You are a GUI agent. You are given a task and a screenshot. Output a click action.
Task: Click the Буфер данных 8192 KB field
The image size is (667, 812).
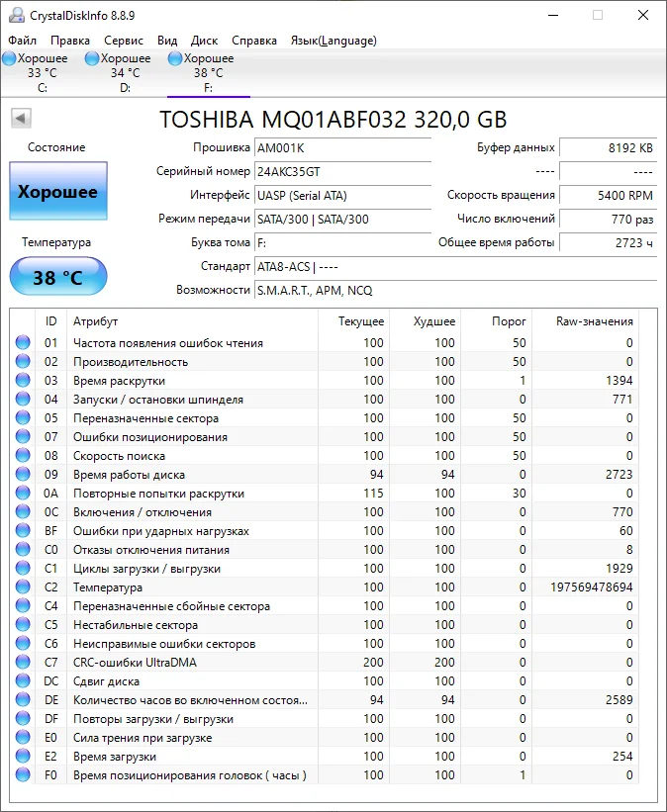click(609, 148)
